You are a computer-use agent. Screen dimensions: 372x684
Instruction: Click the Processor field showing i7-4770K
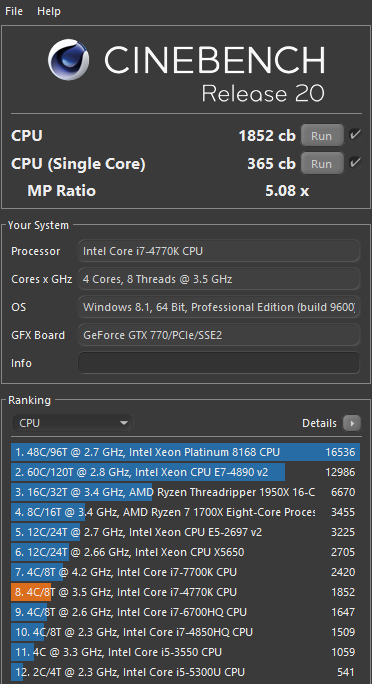click(x=219, y=251)
